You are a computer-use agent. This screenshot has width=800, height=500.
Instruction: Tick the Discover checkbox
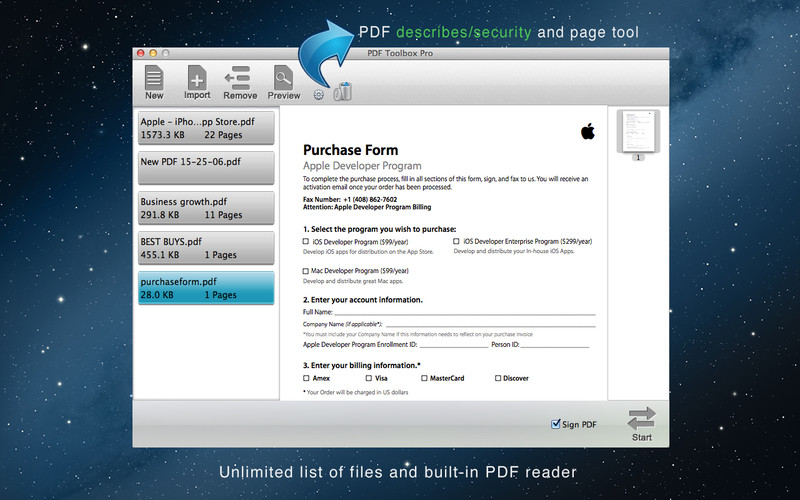tap(498, 378)
